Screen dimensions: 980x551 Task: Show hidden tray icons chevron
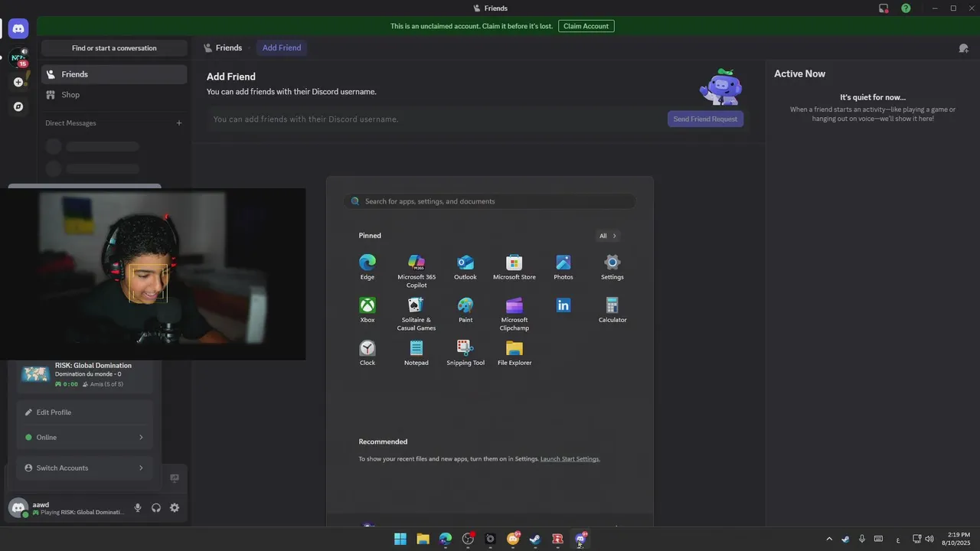[829, 540]
